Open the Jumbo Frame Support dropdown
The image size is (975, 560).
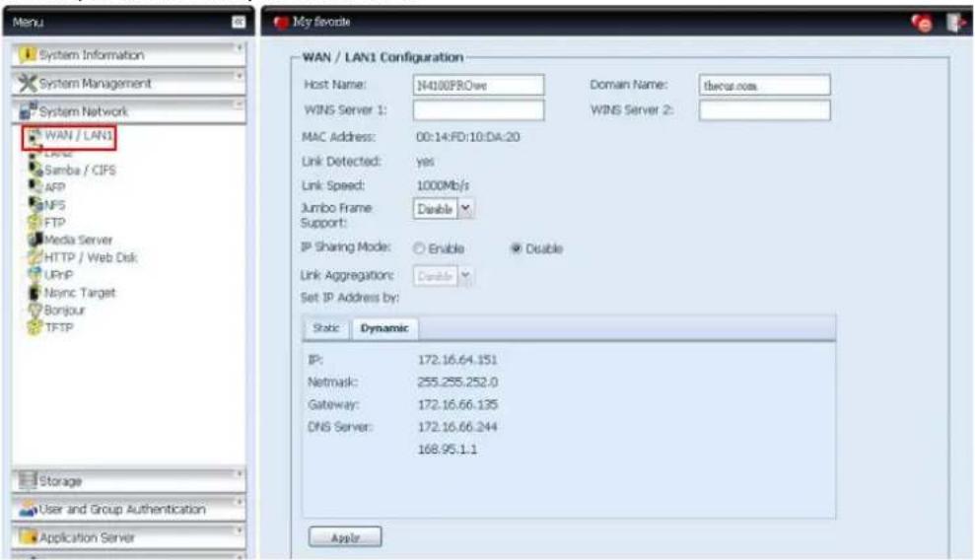point(465,209)
